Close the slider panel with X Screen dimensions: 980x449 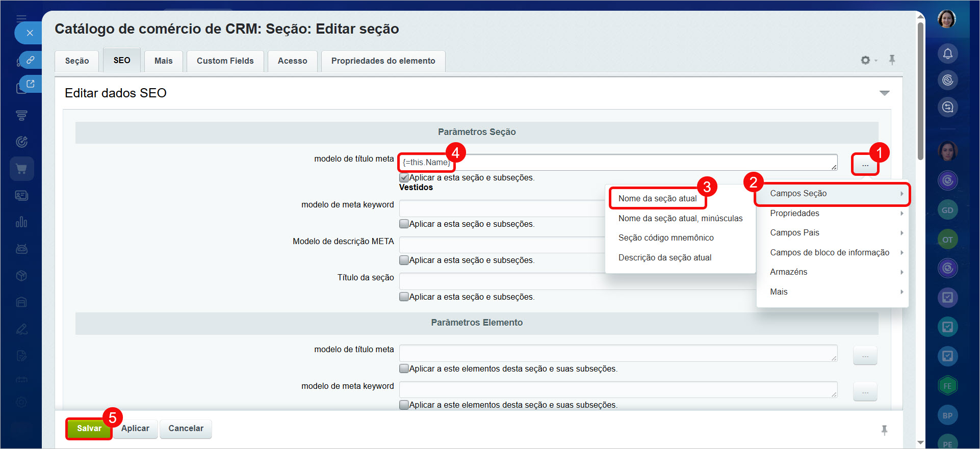pos(30,33)
